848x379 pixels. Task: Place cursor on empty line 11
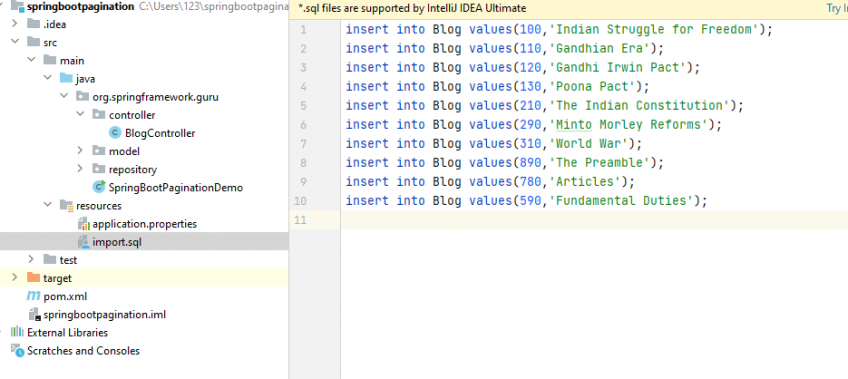coord(594,220)
